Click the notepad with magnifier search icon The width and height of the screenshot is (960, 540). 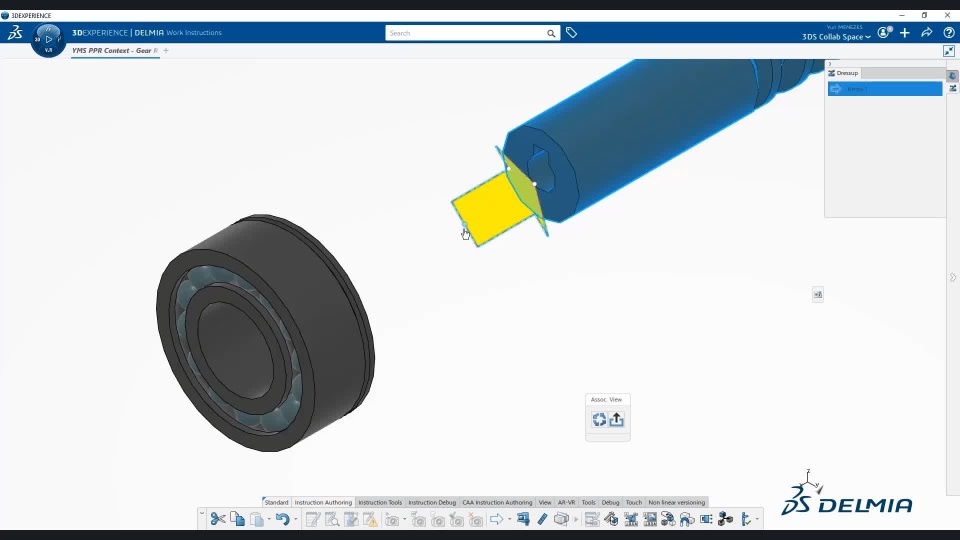pyautogui.click(x=332, y=520)
